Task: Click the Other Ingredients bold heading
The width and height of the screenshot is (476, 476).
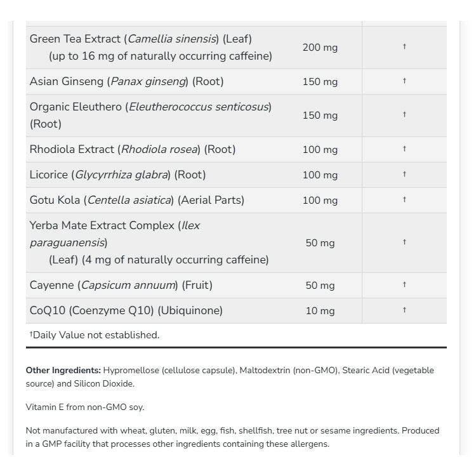Action: 63,371
